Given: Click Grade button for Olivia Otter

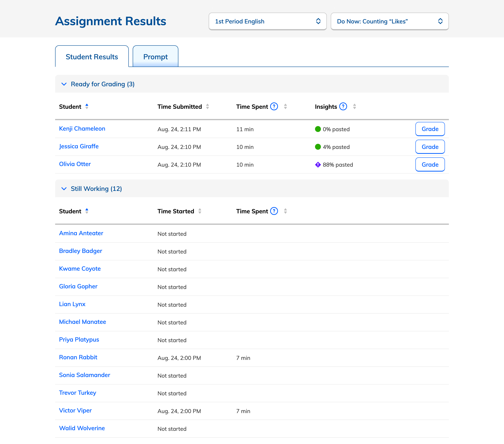Looking at the screenshot, I should tap(430, 164).
